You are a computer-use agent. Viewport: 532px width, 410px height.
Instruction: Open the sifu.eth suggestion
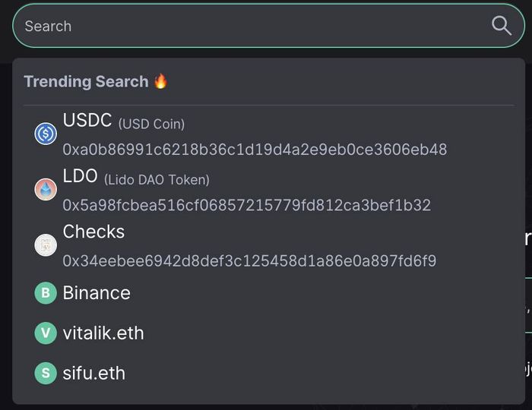269,373
